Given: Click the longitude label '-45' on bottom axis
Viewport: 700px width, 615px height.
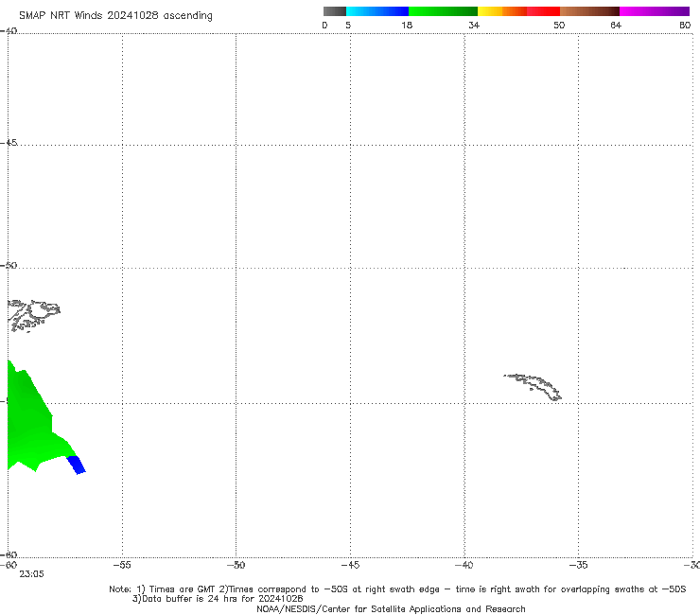Looking at the screenshot, I should tap(350, 565).
